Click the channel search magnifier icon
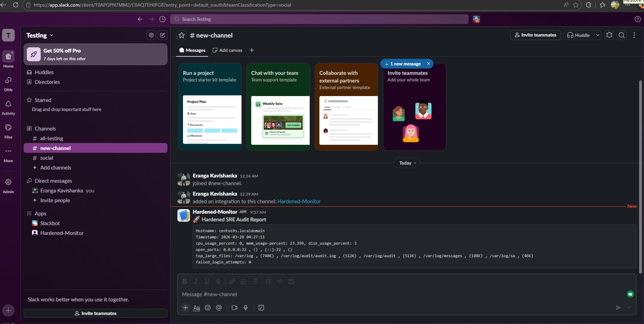Viewport: 644px width, 324px height. point(622,35)
